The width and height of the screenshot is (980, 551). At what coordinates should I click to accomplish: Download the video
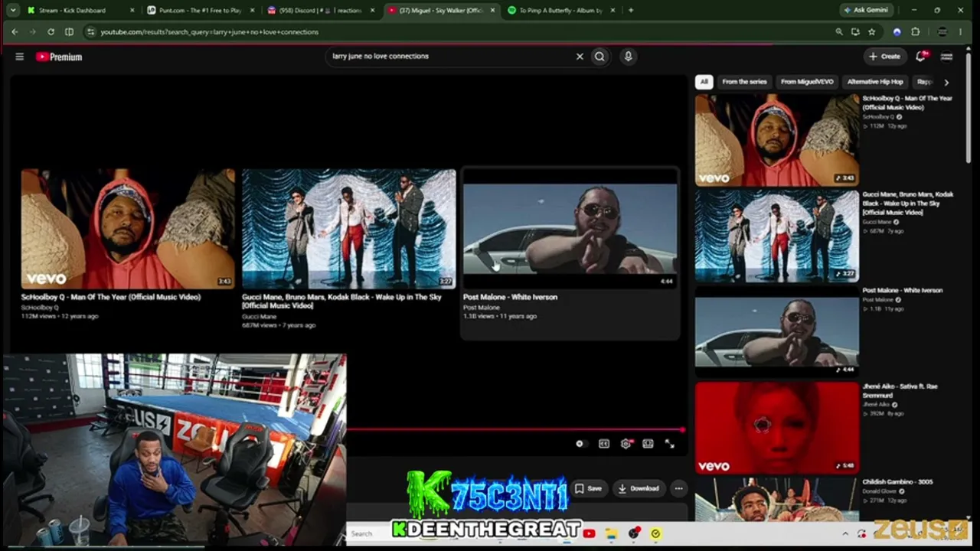click(639, 488)
